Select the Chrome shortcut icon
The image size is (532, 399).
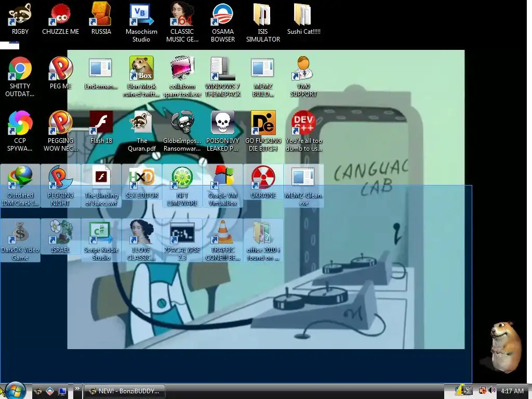(20, 68)
